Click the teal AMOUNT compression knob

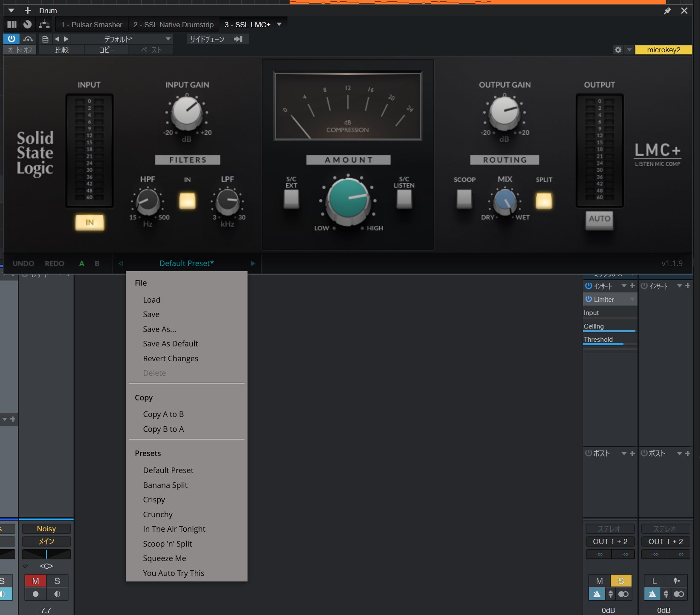pyautogui.click(x=348, y=199)
